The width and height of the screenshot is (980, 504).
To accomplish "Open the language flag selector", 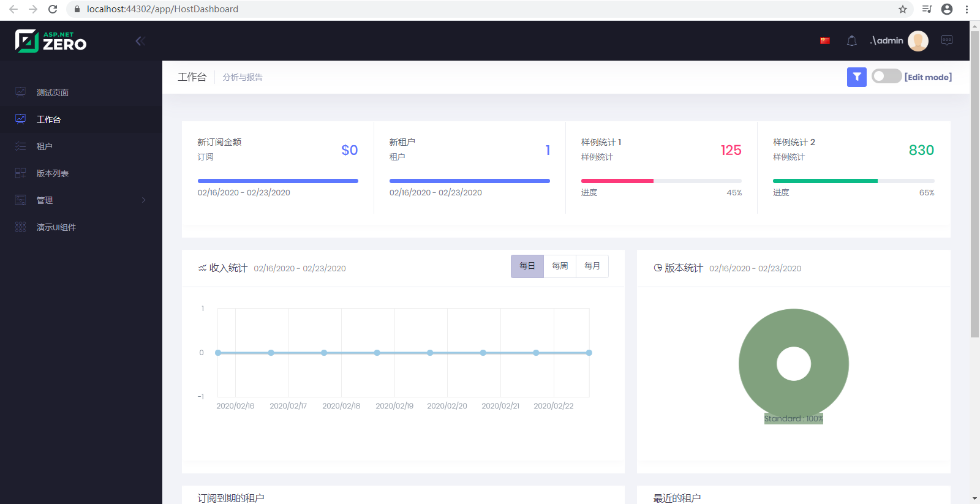I will pos(825,40).
